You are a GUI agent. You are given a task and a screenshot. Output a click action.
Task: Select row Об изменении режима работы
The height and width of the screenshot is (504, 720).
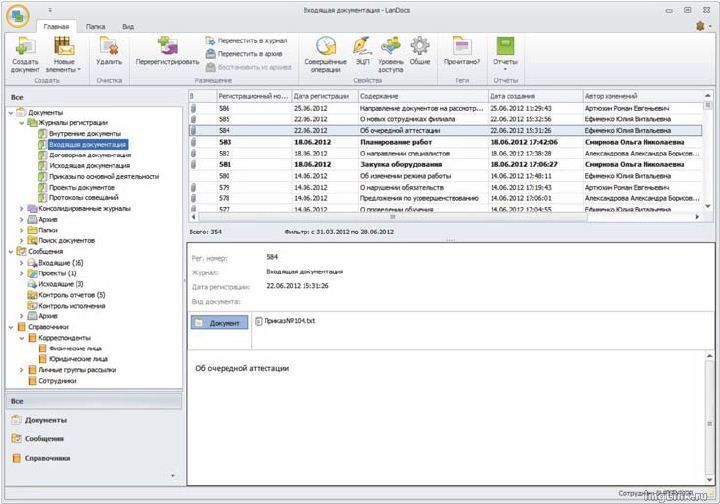click(445, 176)
